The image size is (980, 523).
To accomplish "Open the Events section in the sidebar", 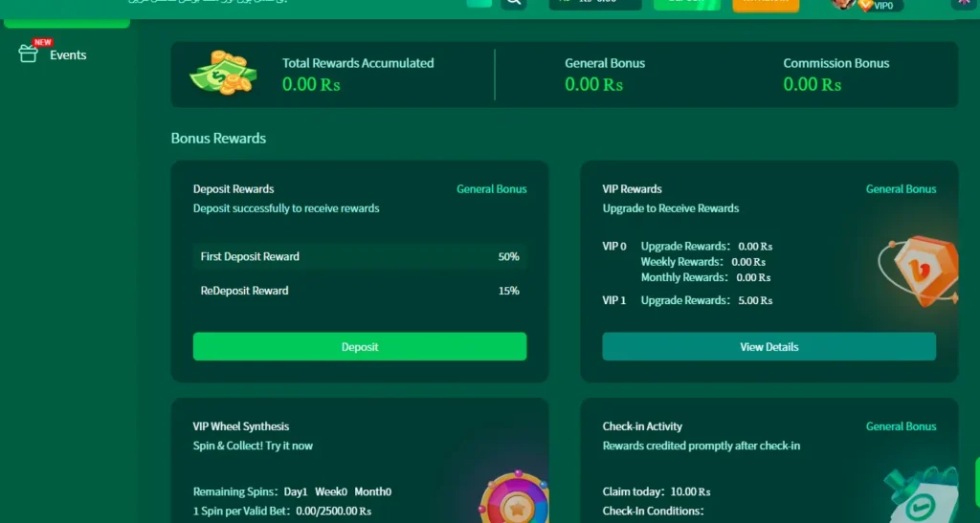I will point(53,54).
